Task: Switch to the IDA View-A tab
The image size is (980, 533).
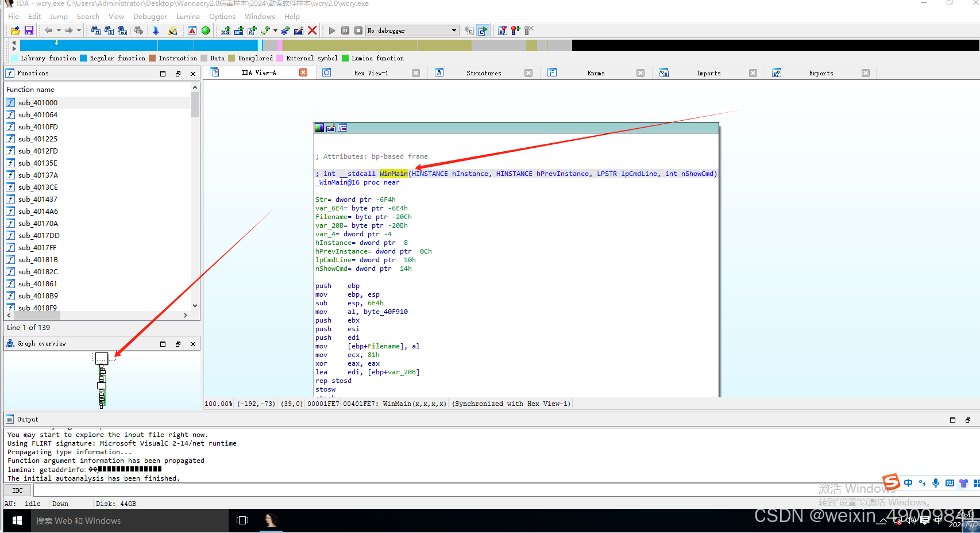Action: click(258, 72)
